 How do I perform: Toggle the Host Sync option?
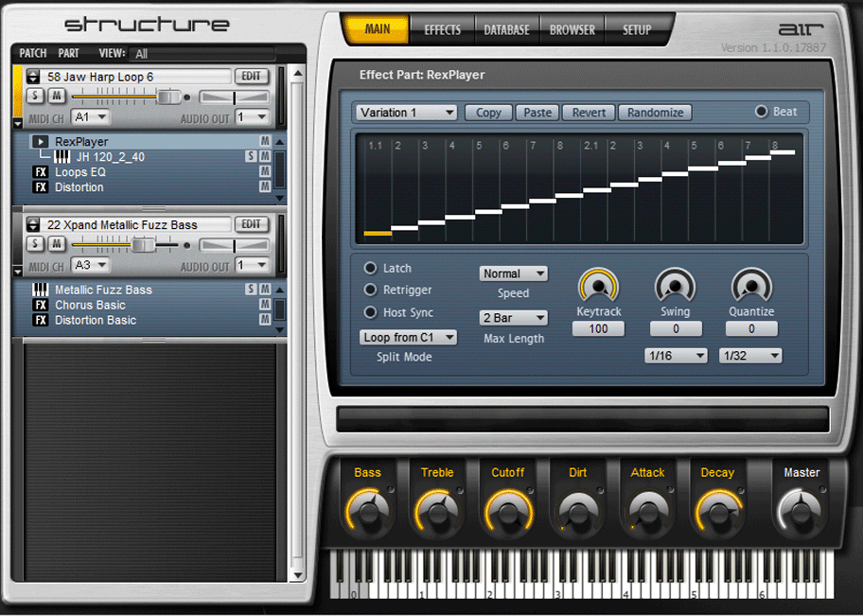point(371,312)
